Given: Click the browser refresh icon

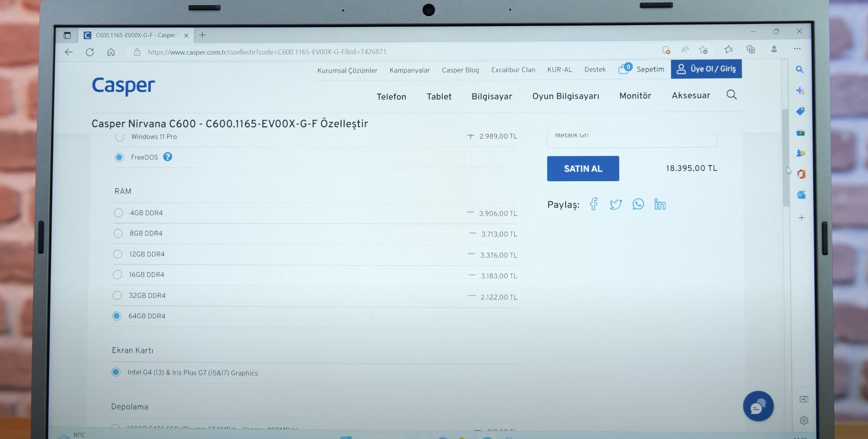Looking at the screenshot, I should tap(89, 51).
